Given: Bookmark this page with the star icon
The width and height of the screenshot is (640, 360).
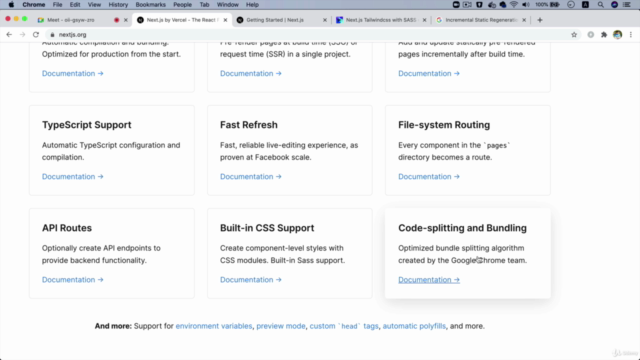Looking at the screenshot, I should coord(574,35).
